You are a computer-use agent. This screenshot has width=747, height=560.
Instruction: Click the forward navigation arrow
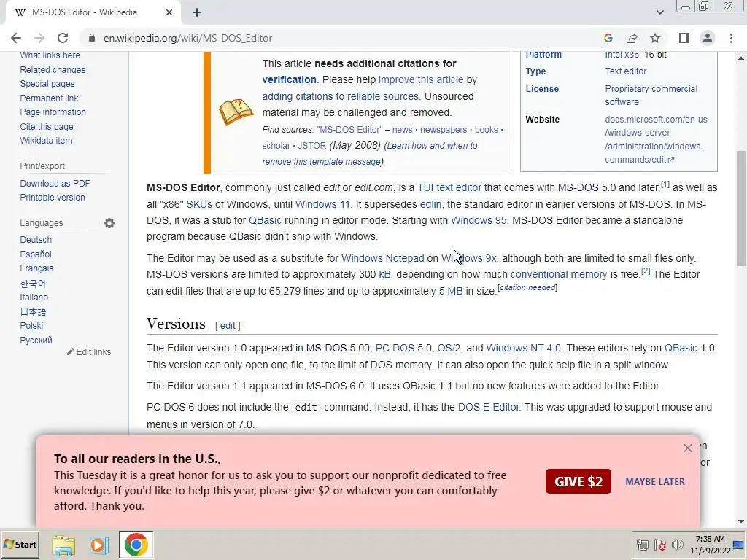point(39,38)
